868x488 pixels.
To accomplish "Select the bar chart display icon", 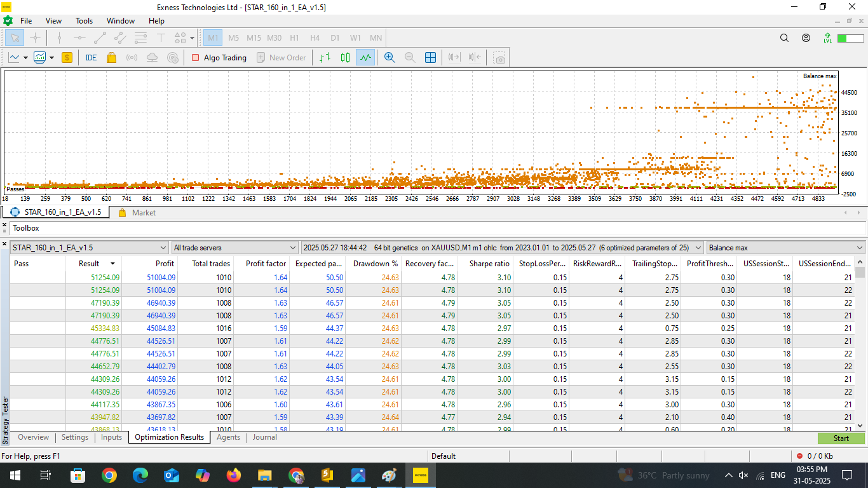I will click(325, 58).
